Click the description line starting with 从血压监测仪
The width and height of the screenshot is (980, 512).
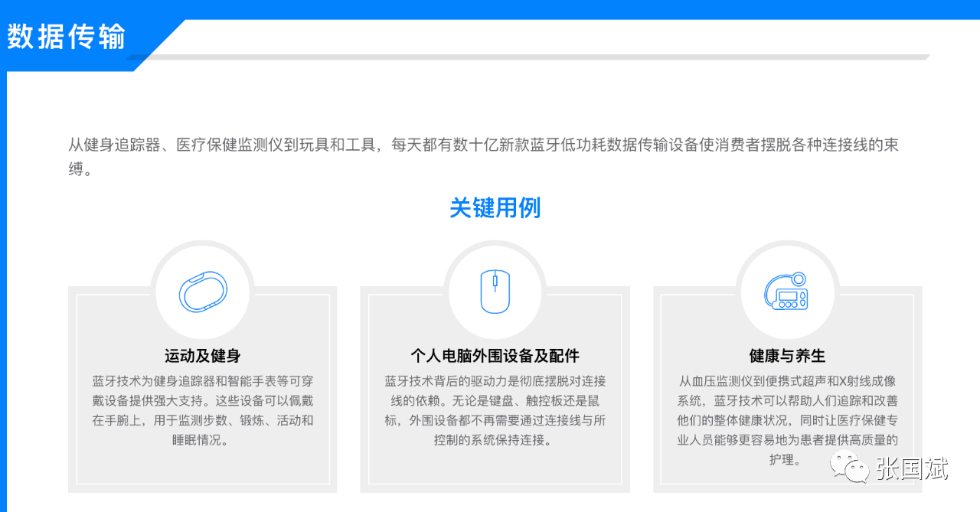point(787,380)
